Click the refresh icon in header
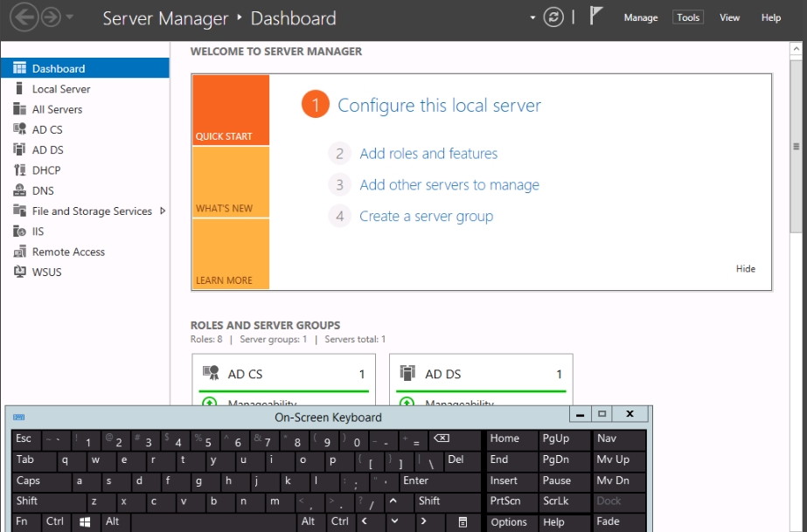The width and height of the screenshot is (807, 532). coord(553,17)
